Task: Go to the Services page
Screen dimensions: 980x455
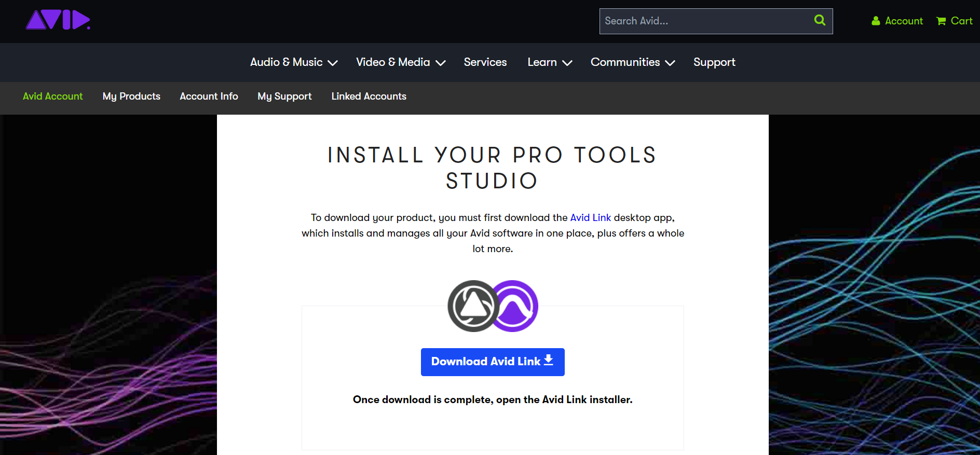Action: 485,62
